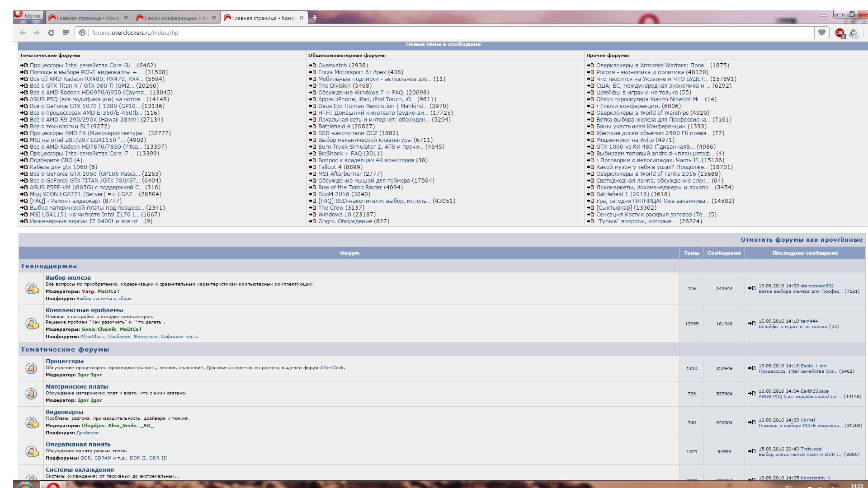This screenshot has width=868, height=488.
Task: Open the Видеокарты forum link
Action: click(x=64, y=412)
